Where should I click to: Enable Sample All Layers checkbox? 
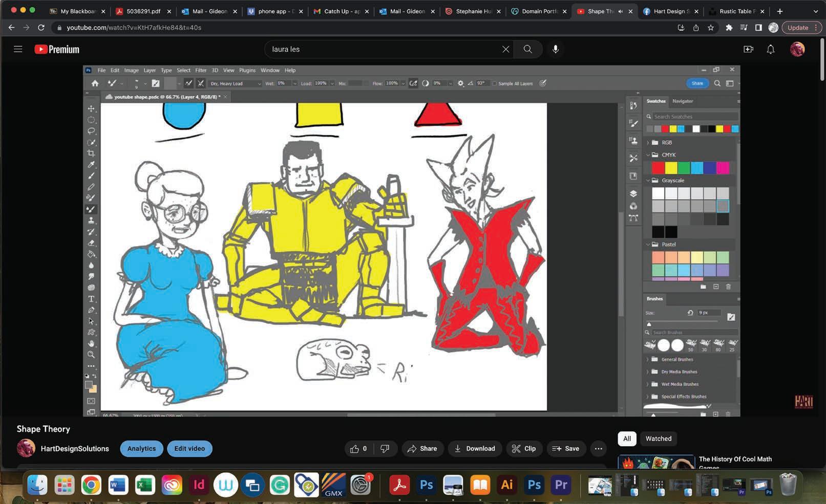(495, 83)
